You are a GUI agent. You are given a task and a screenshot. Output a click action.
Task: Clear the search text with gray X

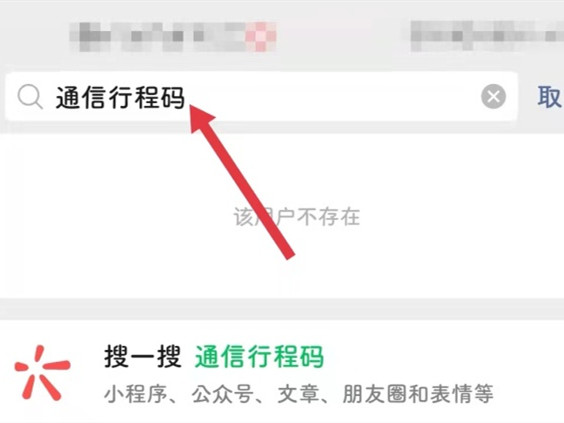click(493, 96)
